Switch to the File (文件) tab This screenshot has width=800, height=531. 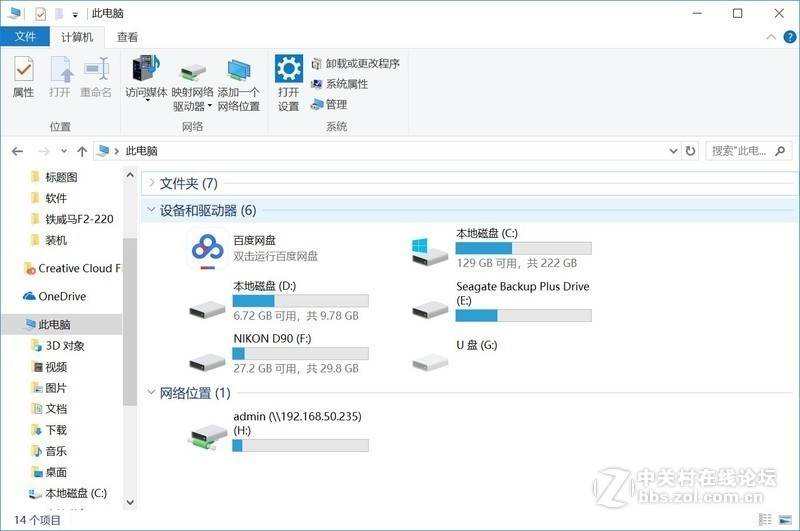(x=25, y=37)
